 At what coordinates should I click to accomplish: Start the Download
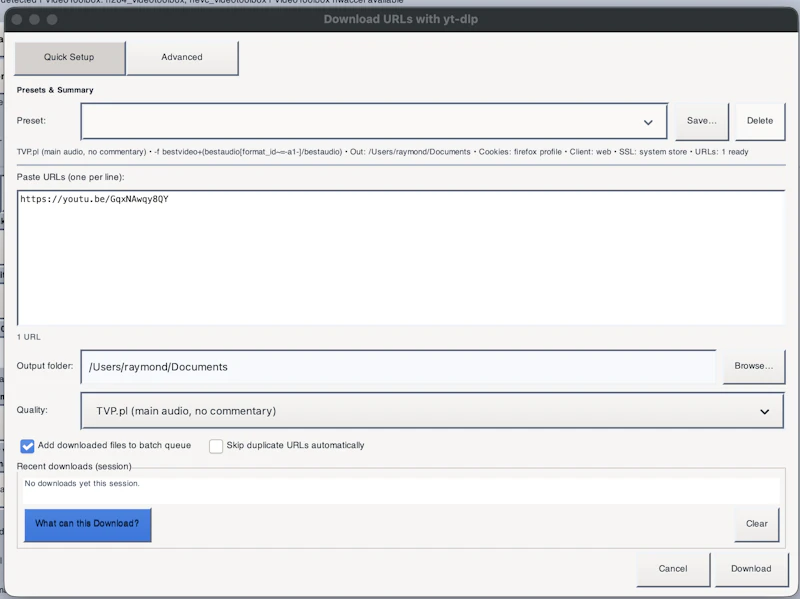[751, 569]
